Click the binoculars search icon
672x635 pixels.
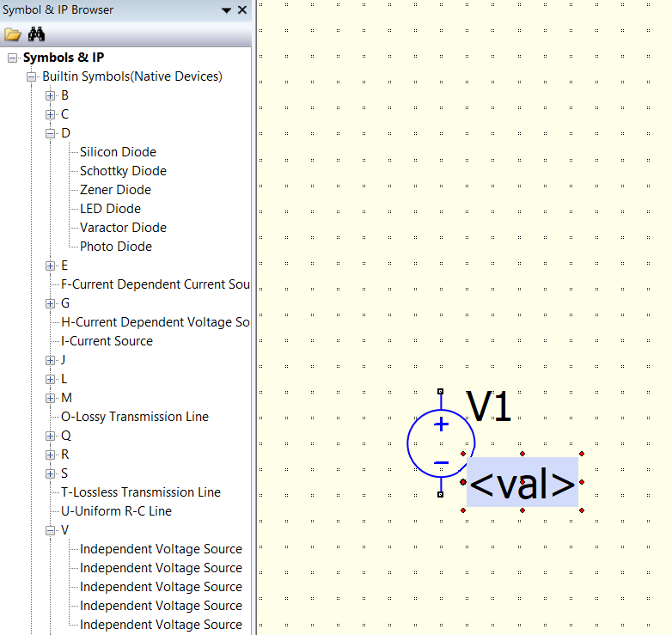coord(36,35)
